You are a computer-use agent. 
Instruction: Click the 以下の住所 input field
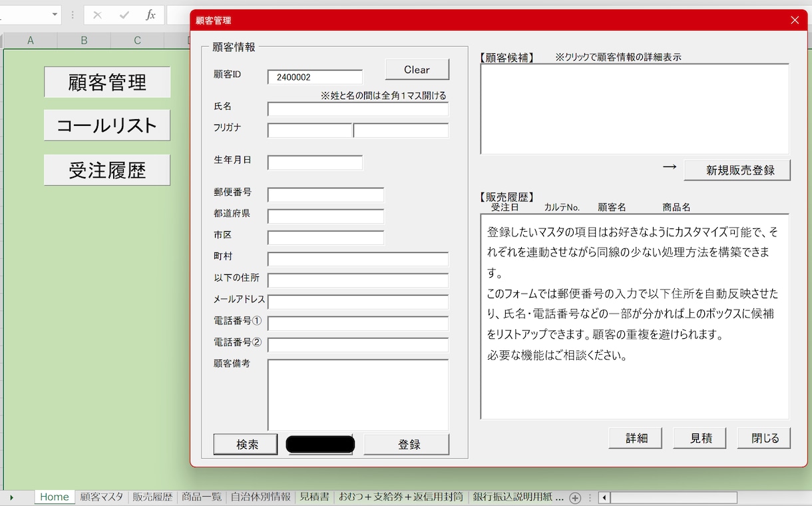coord(358,280)
